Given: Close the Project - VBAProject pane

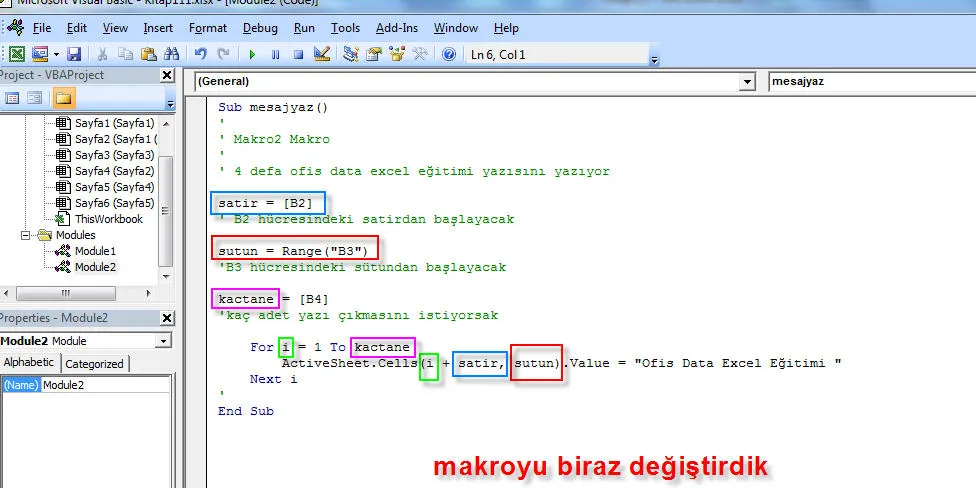Looking at the screenshot, I should pyautogui.click(x=167, y=76).
